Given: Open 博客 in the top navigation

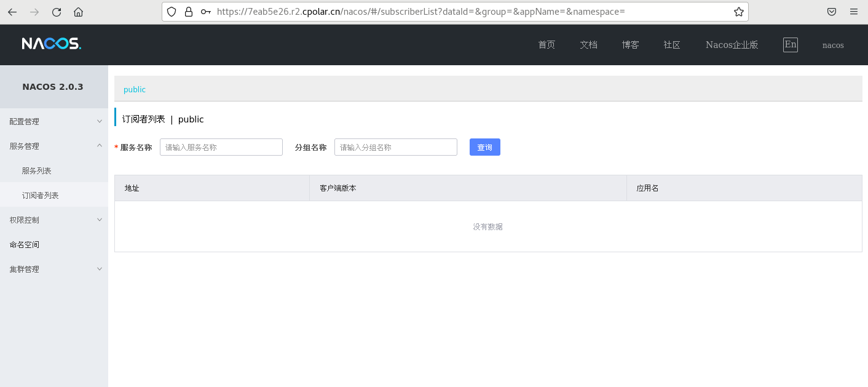Looking at the screenshot, I should pos(630,45).
